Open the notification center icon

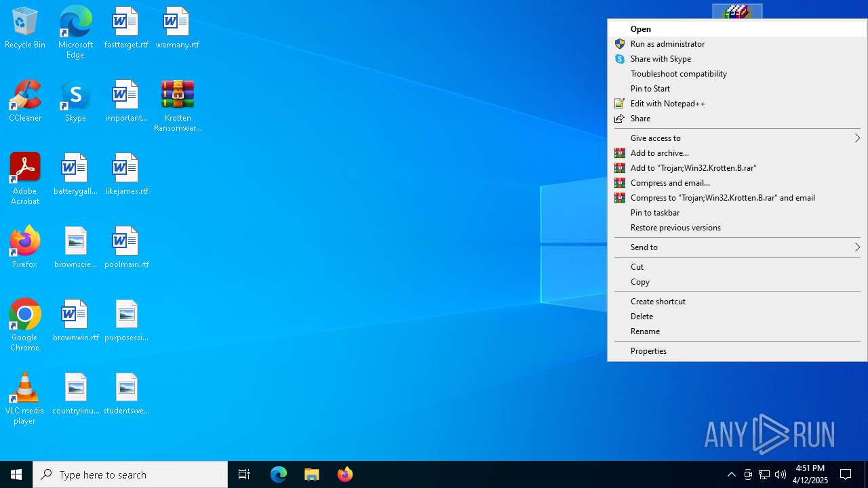click(x=846, y=474)
